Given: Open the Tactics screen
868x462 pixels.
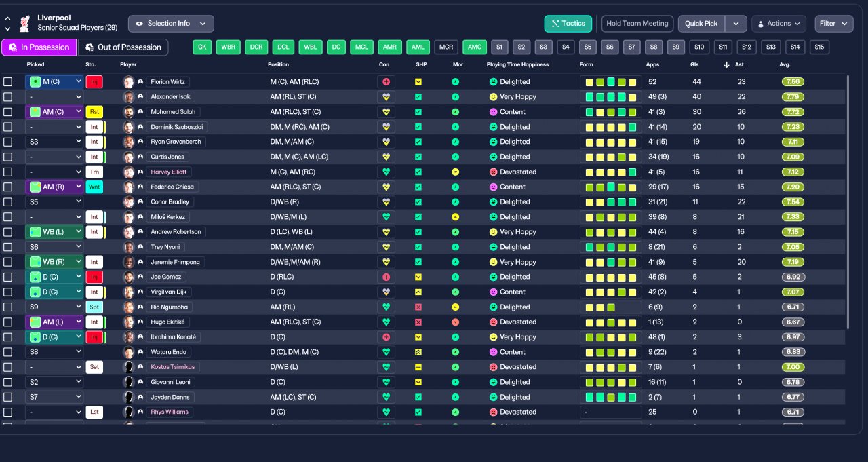Looking at the screenshot, I should [x=568, y=24].
